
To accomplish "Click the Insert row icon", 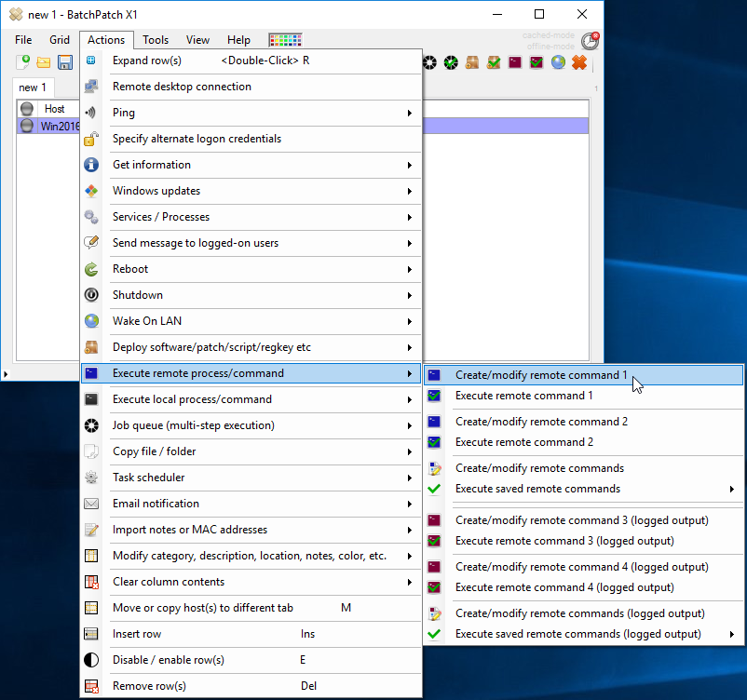I will [x=91, y=634].
